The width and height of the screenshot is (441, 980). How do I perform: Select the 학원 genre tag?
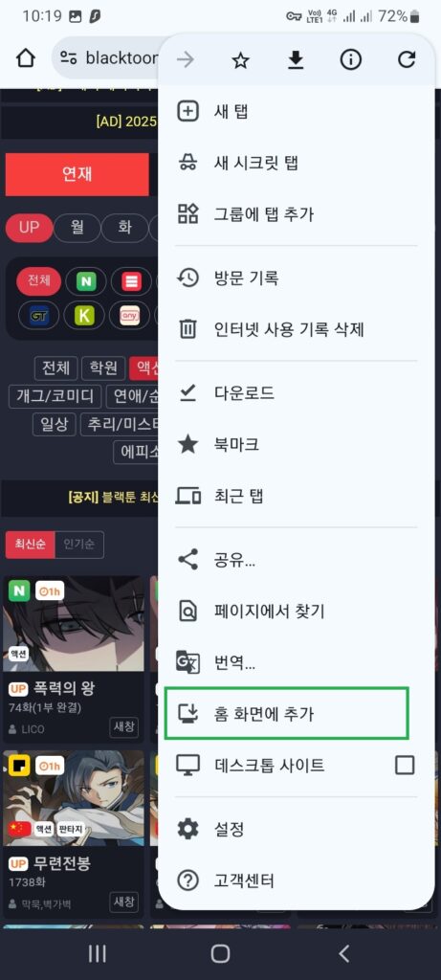pos(103,368)
